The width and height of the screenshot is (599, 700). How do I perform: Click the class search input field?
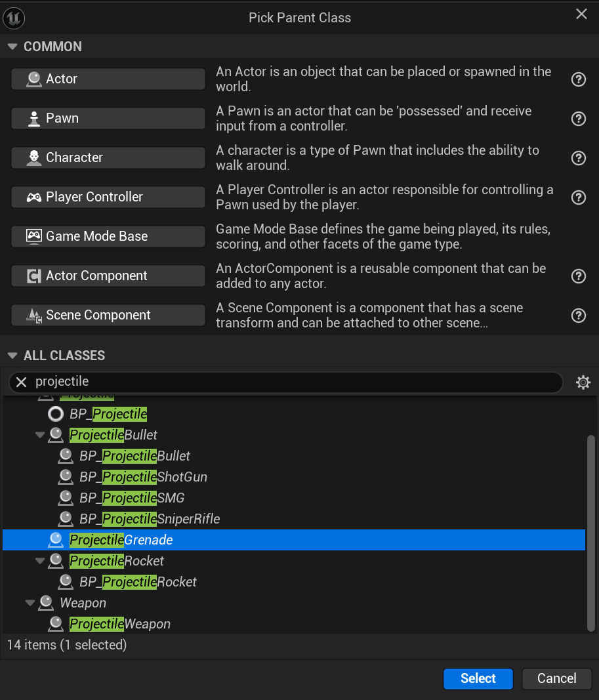295,382
